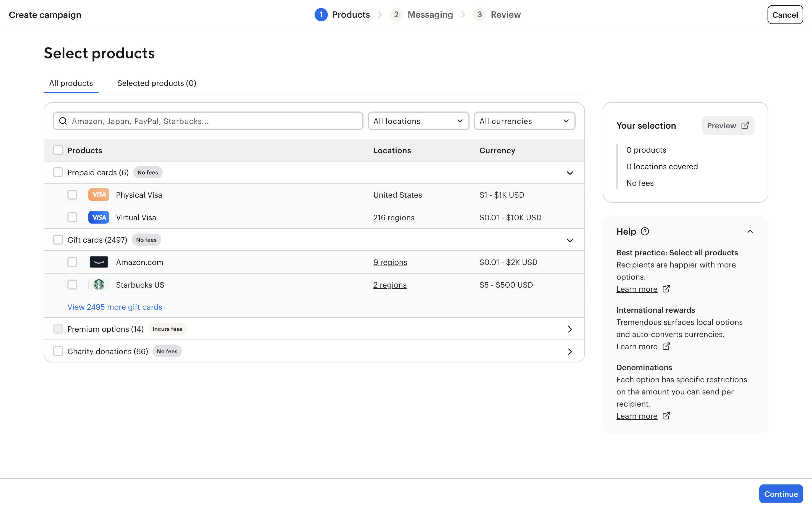
Task: Collapse the Help panel chevron
Action: (x=750, y=231)
